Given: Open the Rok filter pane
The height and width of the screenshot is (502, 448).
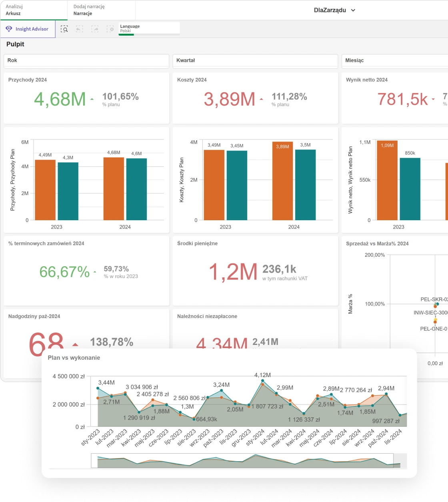Looking at the screenshot, I should (x=86, y=61).
